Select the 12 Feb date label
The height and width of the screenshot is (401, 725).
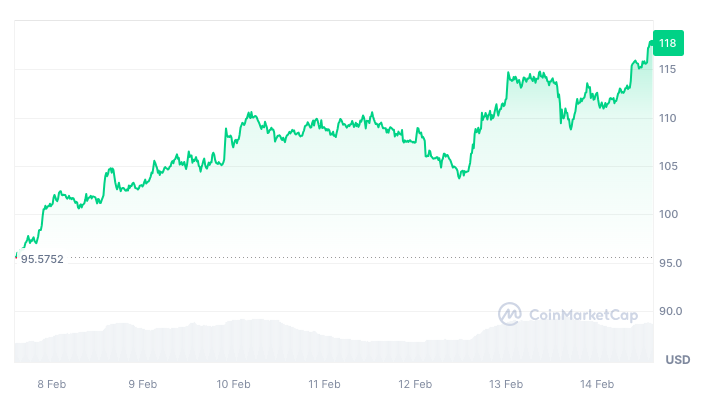point(415,384)
